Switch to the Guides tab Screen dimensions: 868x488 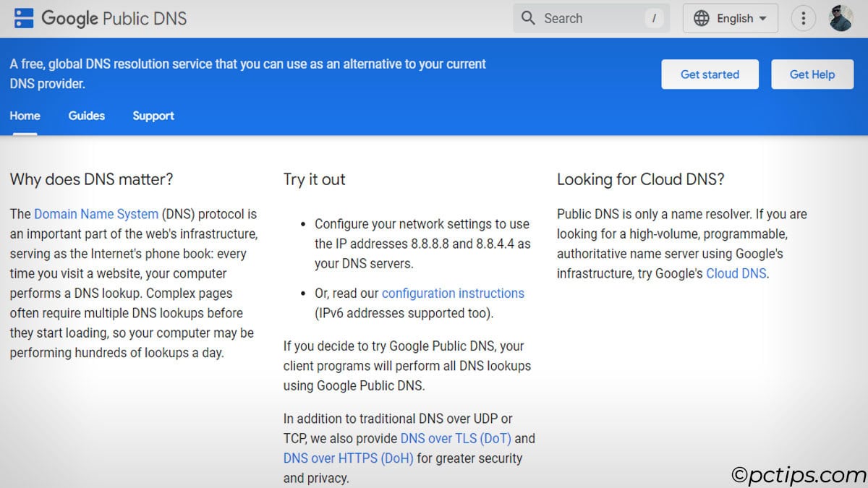point(86,116)
